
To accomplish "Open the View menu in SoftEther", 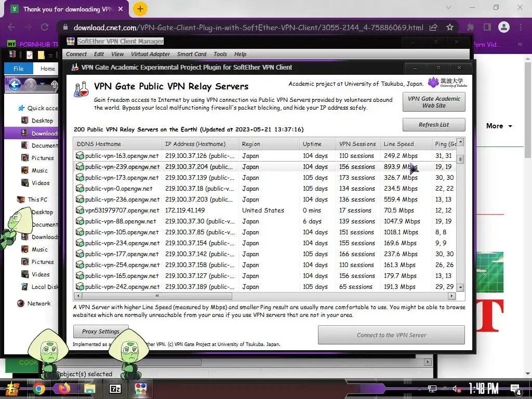I will 117,54.
